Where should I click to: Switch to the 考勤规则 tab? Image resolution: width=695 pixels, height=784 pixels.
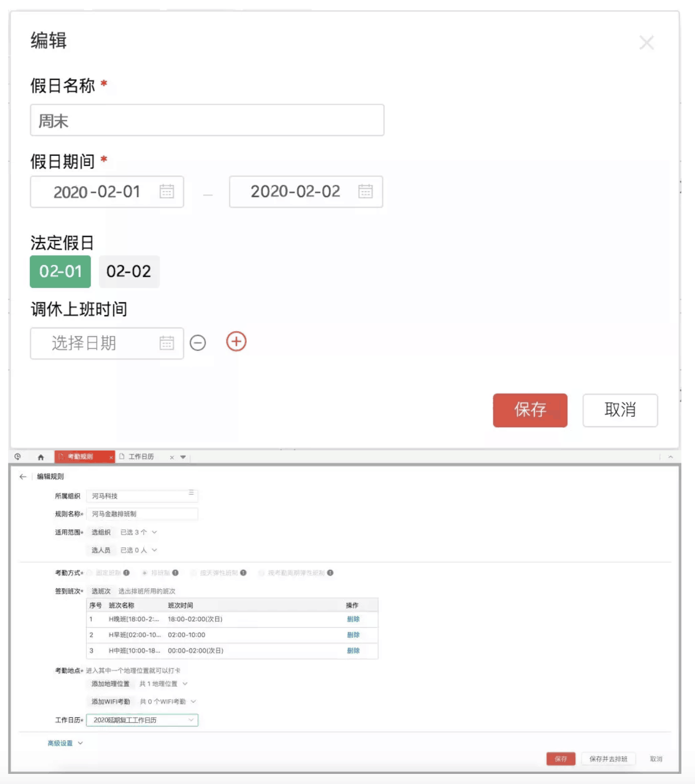coord(80,457)
